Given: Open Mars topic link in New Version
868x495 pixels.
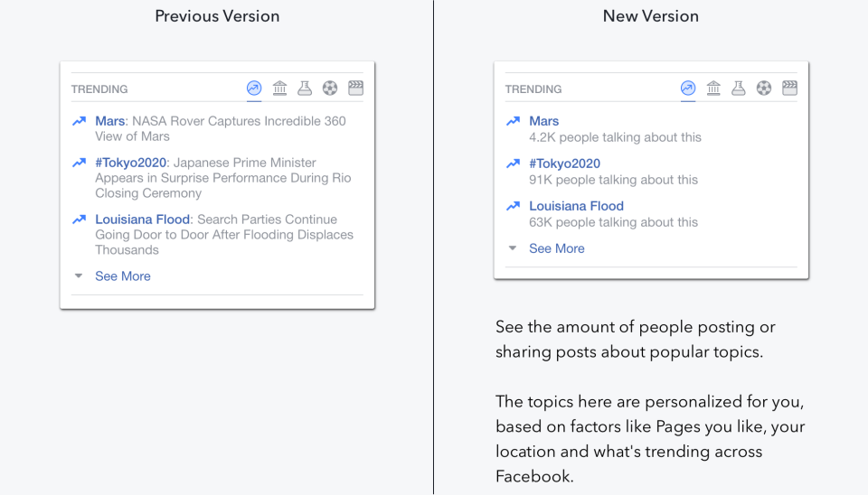Looking at the screenshot, I should [x=543, y=121].
